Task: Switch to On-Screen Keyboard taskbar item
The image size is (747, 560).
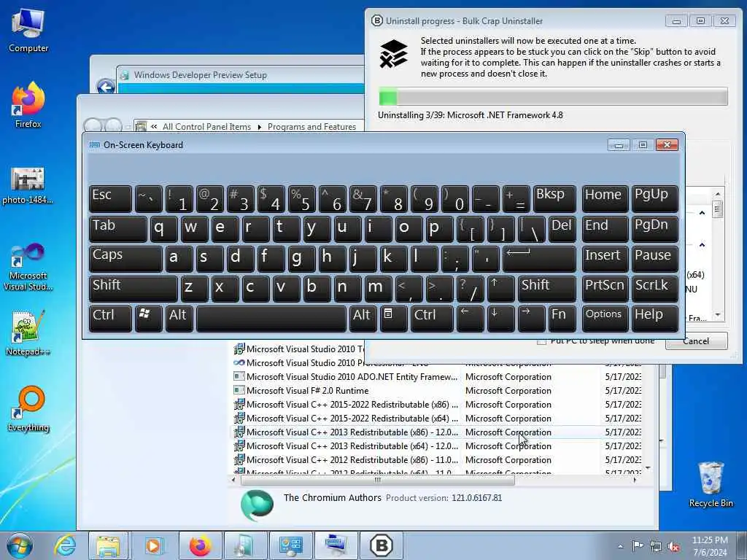Action: tap(336, 545)
